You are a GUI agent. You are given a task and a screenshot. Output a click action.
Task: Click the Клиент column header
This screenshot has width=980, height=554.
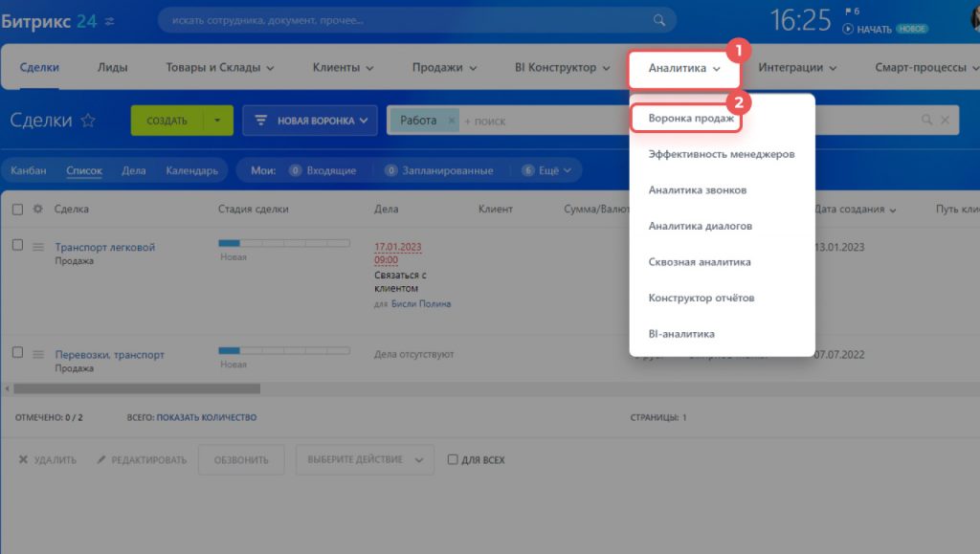pos(495,210)
